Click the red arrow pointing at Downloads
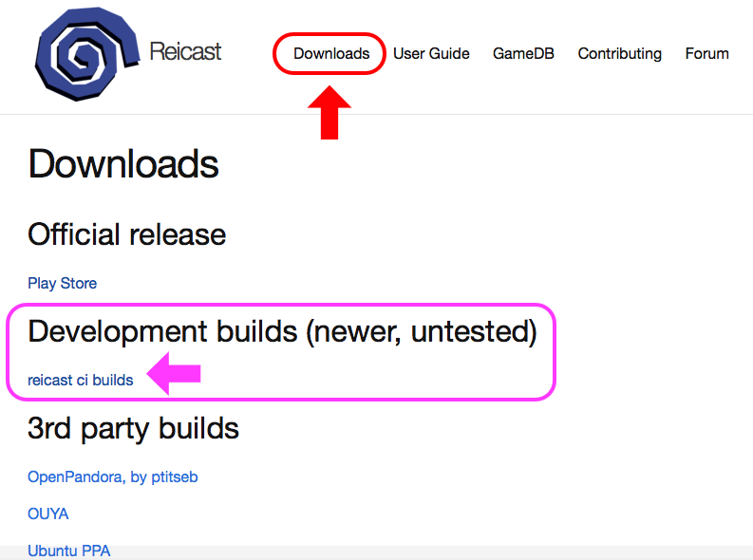The image size is (753, 560). (329, 110)
